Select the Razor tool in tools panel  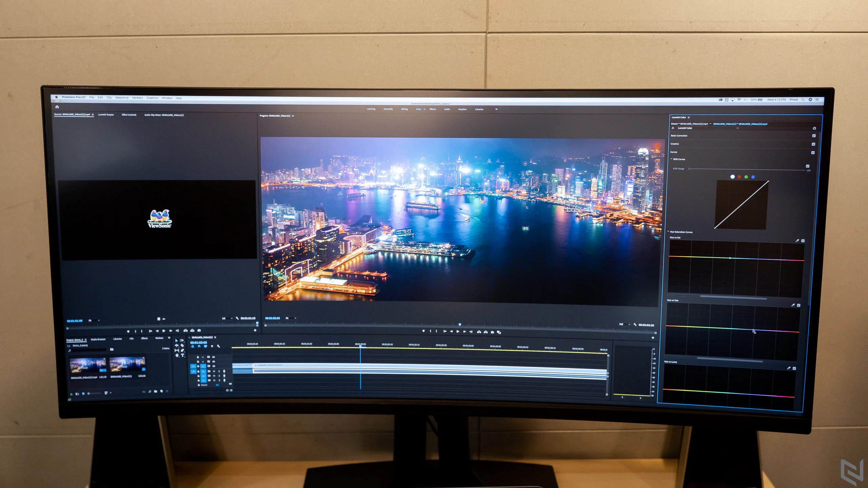click(x=182, y=345)
